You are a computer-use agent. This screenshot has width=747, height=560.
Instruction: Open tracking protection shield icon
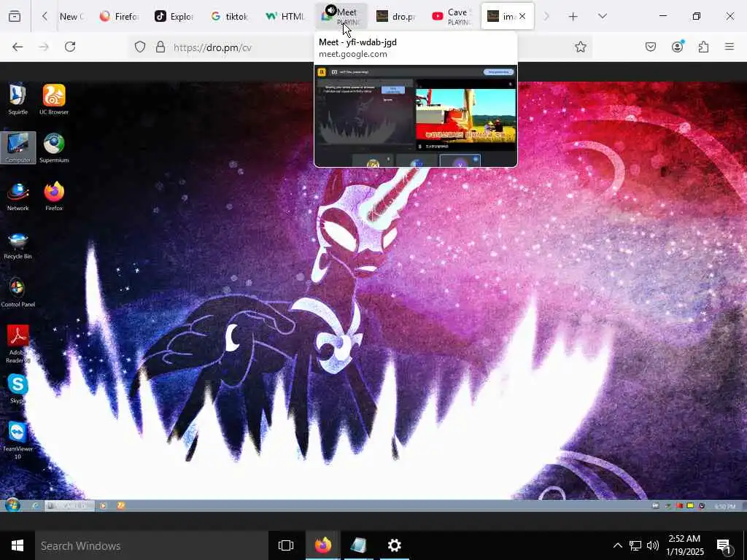pyautogui.click(x=139, y=47)
